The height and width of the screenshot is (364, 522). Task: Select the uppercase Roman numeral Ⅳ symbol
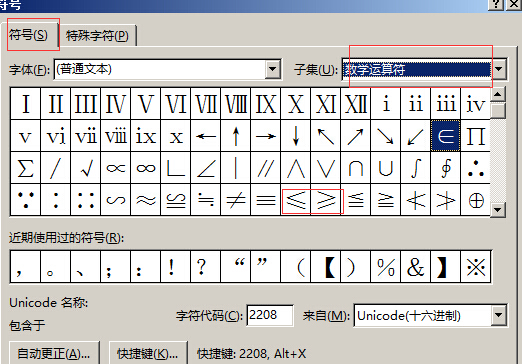[x=116, y=104]
